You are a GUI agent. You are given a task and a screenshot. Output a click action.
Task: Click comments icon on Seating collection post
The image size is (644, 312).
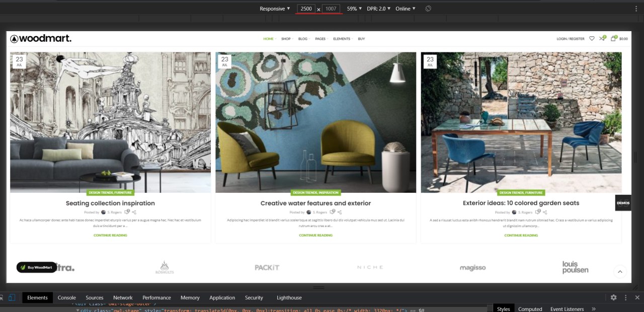point(127,212)
